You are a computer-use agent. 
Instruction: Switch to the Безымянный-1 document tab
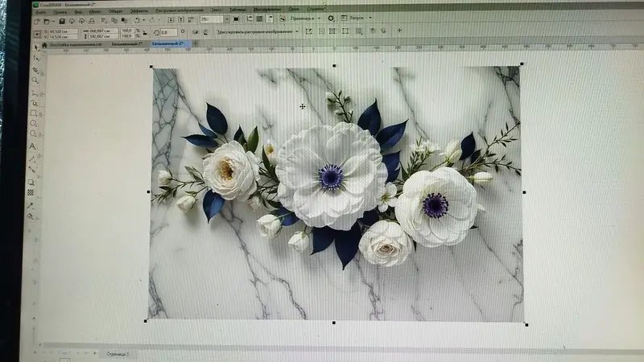(x=127, y=43)
